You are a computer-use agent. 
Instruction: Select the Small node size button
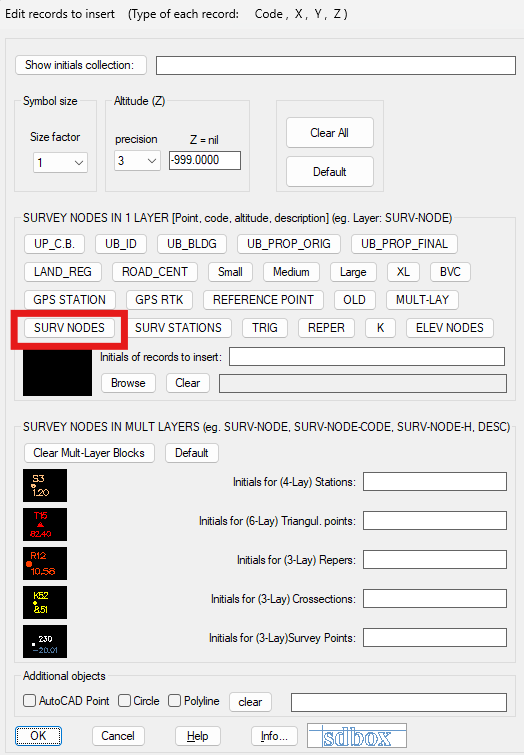[230, 272]
